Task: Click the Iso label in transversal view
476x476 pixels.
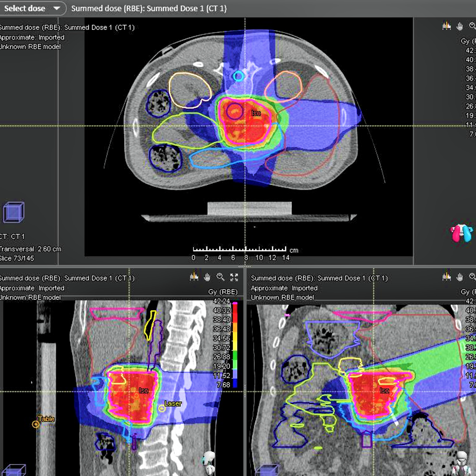Action: click(x=256, y=113)
